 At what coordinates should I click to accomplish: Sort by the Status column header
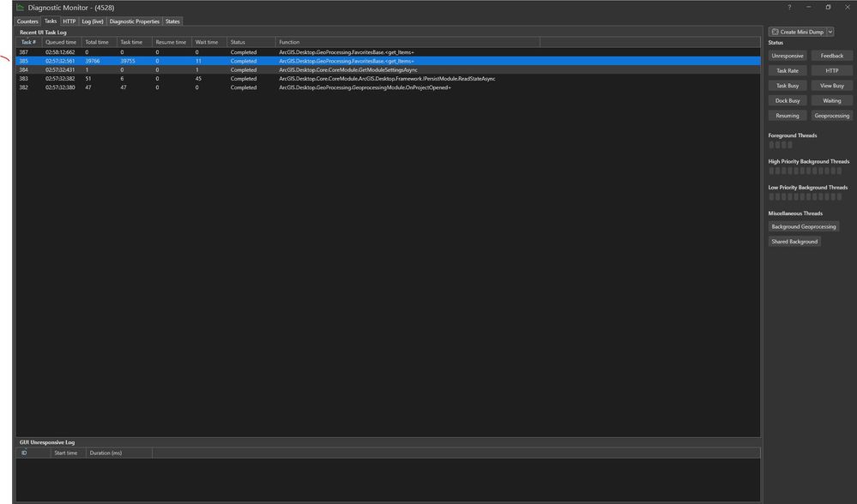click(x=250, y=42)
